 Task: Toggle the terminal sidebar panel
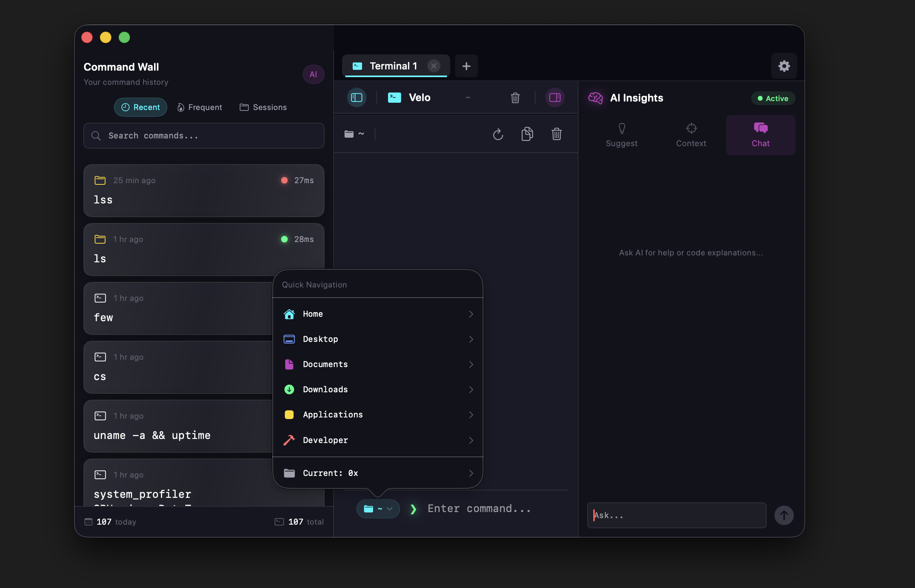point(356,97)
